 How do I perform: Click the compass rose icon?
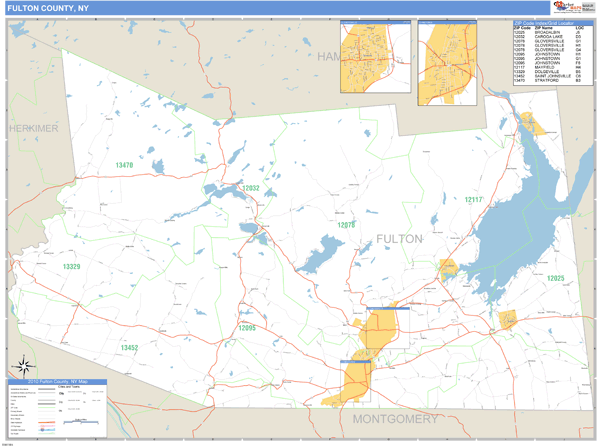tap(23, 367)
